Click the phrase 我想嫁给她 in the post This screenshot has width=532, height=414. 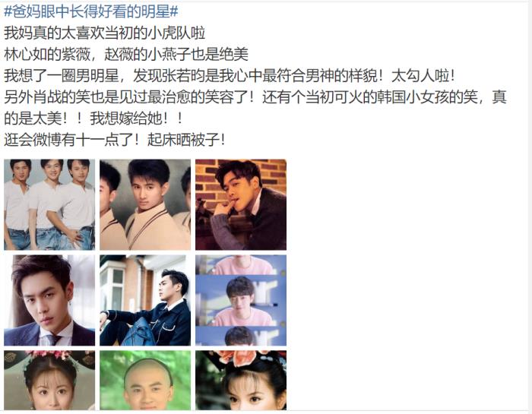tap(126, 119)
